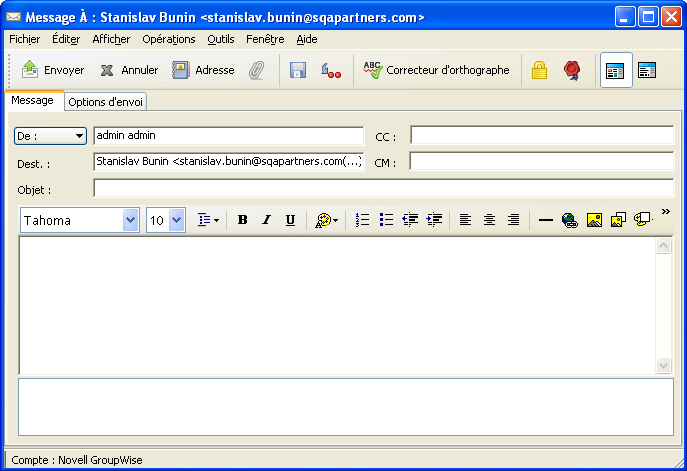The width and height of the screenshot is (687, 471).
Task: Open the Fichier menu
Action: [25, 39]
